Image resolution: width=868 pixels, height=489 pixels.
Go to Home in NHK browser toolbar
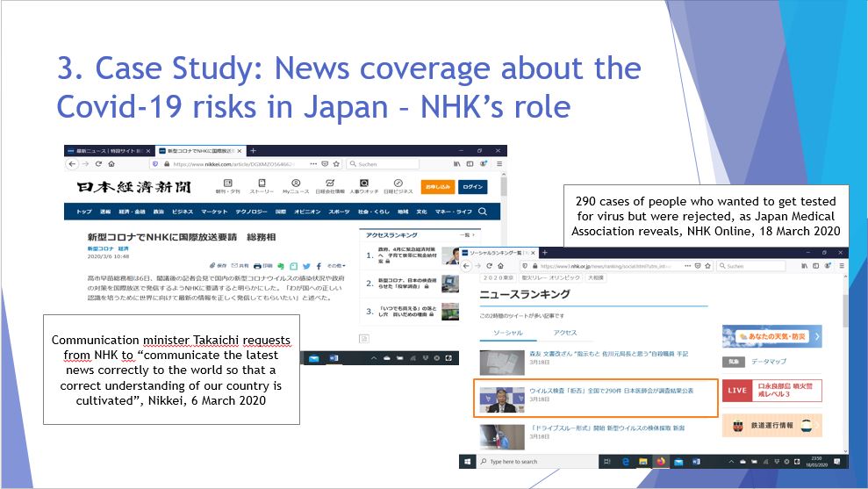click(501, 266)
